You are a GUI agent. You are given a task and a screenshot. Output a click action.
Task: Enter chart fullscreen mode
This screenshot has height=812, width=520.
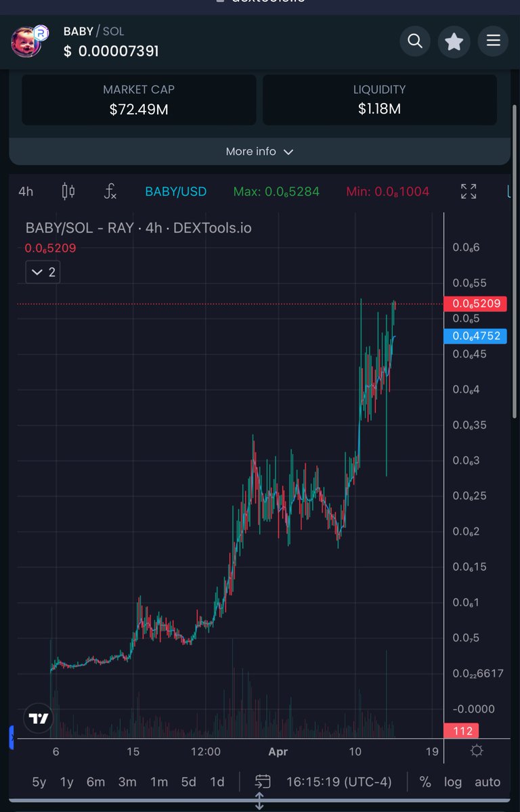[x=469, y=191]
